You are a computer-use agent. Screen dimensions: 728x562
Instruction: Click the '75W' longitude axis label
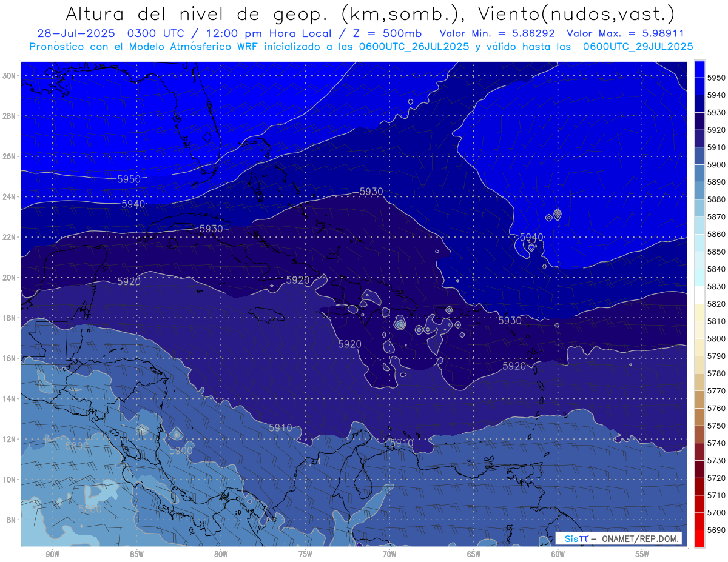305,554
